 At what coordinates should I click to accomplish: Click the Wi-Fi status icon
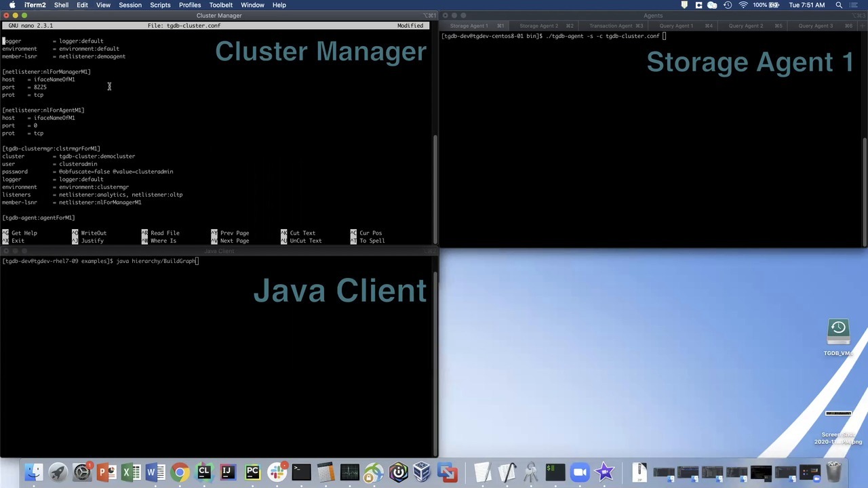(743, 5)
